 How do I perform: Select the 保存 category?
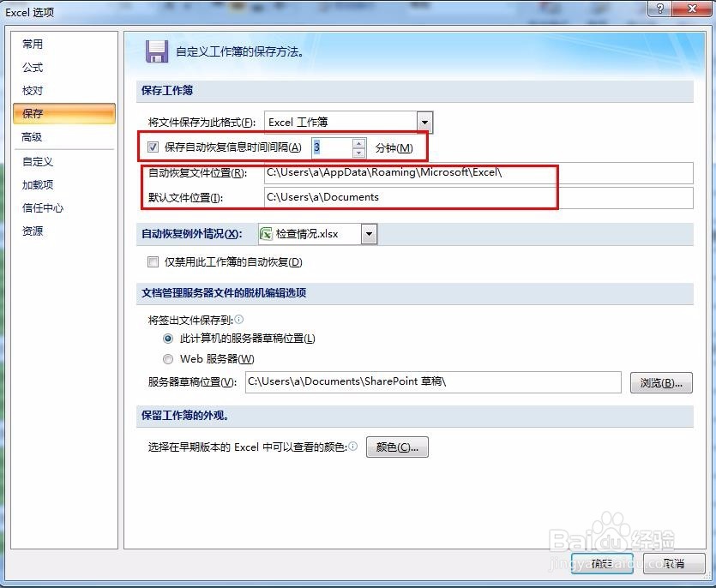(x=64, y=113)
